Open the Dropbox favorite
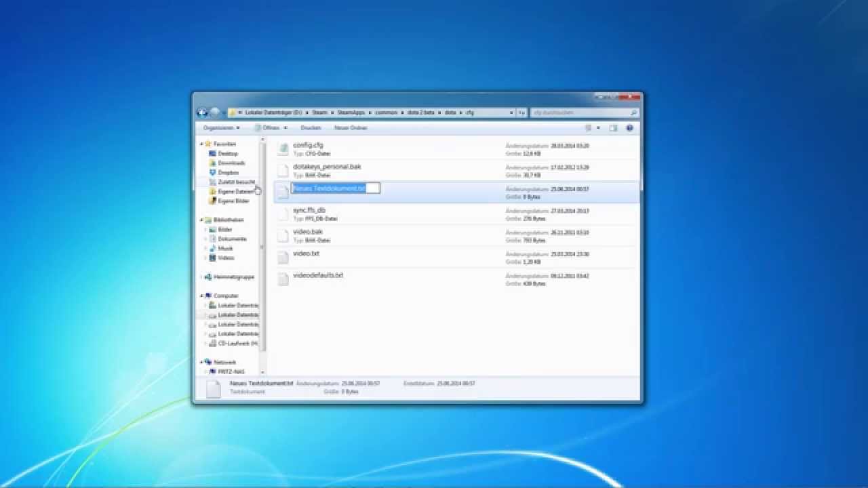 click(x=229, y=173)
